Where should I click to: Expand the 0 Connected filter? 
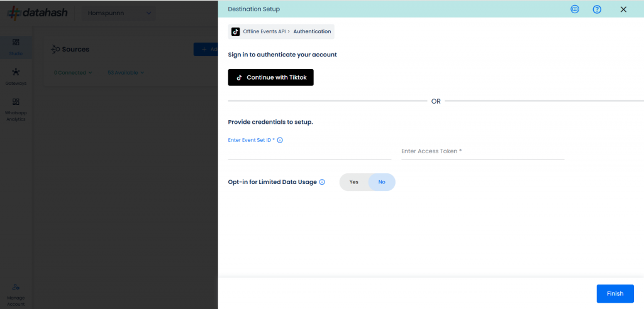point(73,73)
